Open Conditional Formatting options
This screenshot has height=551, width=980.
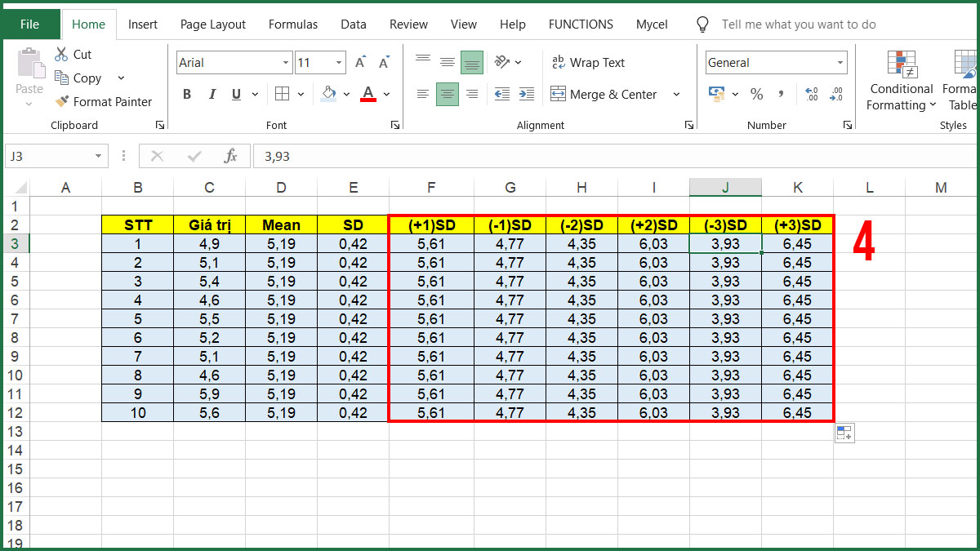point(901,81)
